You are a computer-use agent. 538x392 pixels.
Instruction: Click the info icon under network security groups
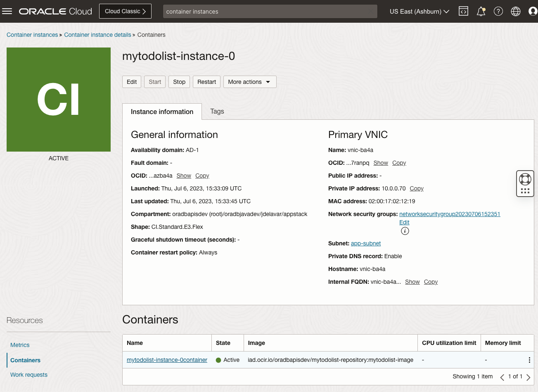click(x=405, y=231)
